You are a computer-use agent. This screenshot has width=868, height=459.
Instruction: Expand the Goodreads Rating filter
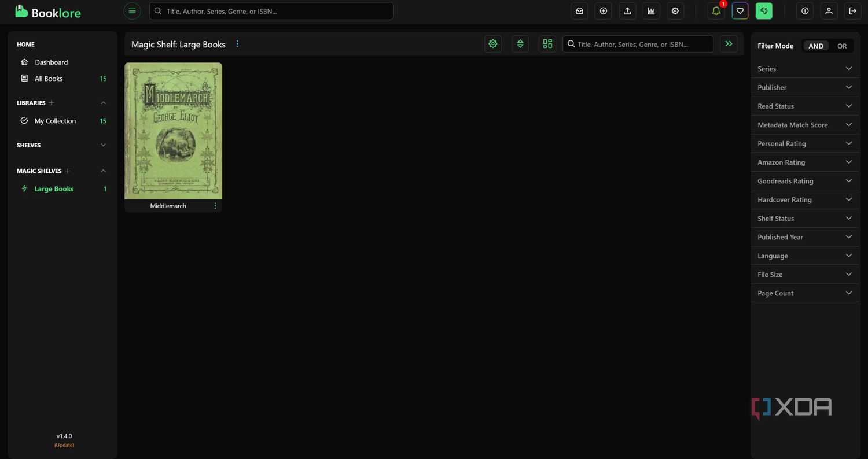805,181
